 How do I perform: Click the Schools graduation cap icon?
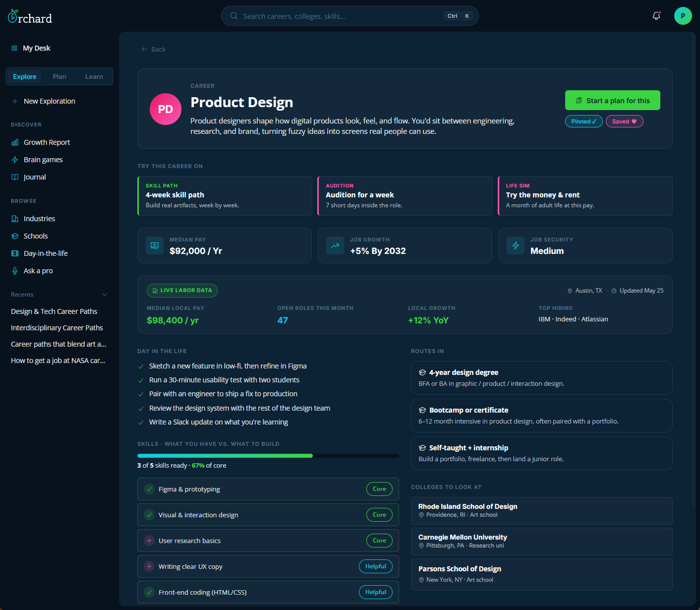pyautogui.click(x=15, y=236)
